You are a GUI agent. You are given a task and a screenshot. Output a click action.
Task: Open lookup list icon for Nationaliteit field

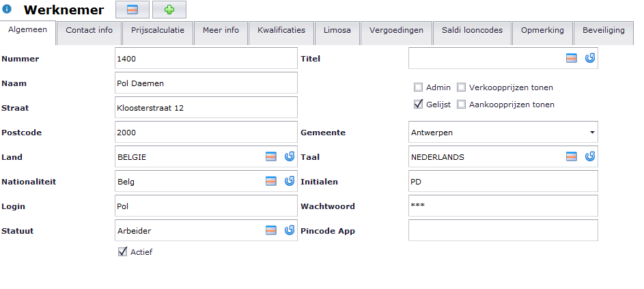pyautogui.click(x=270, y=181)
